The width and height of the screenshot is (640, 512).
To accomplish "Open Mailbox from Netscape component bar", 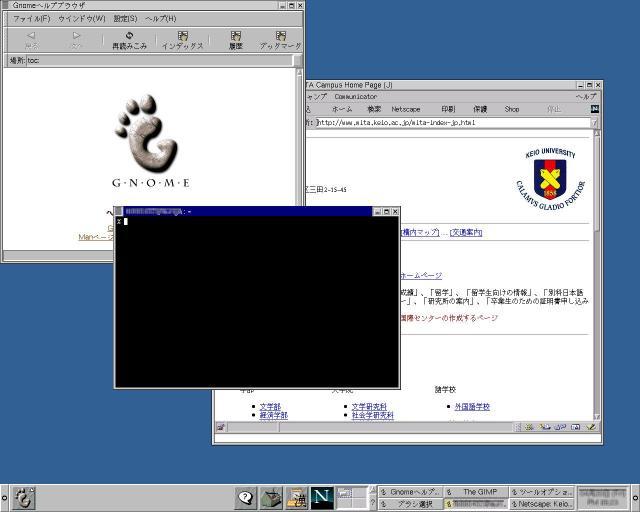I will point(545,427).
